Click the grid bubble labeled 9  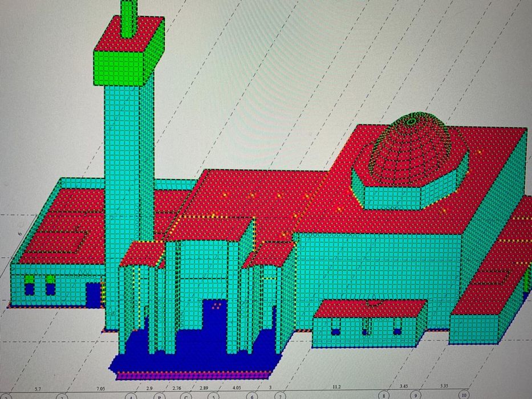point(416,395)
